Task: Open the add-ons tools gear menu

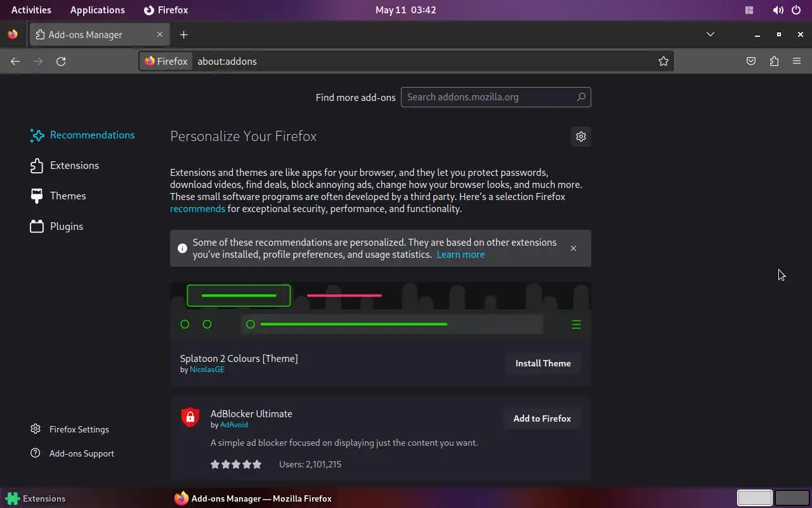Action: pyautogui.click(x=580, y=136)
